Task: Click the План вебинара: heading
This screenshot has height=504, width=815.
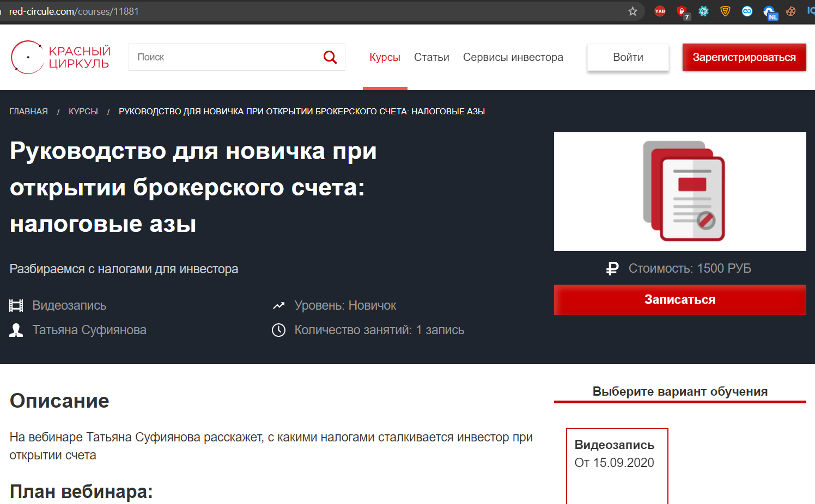Action: point(81,491)
